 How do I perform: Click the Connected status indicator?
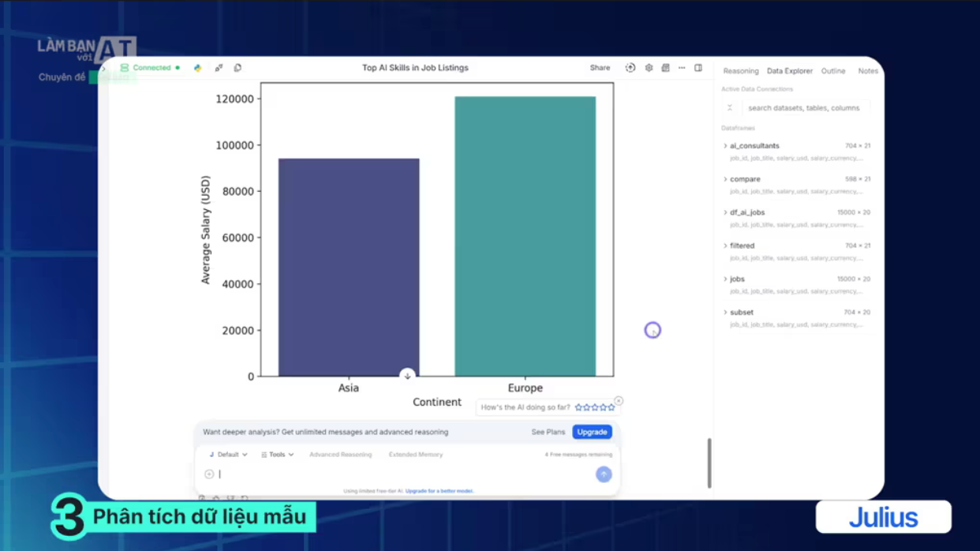tap(150, 68)
